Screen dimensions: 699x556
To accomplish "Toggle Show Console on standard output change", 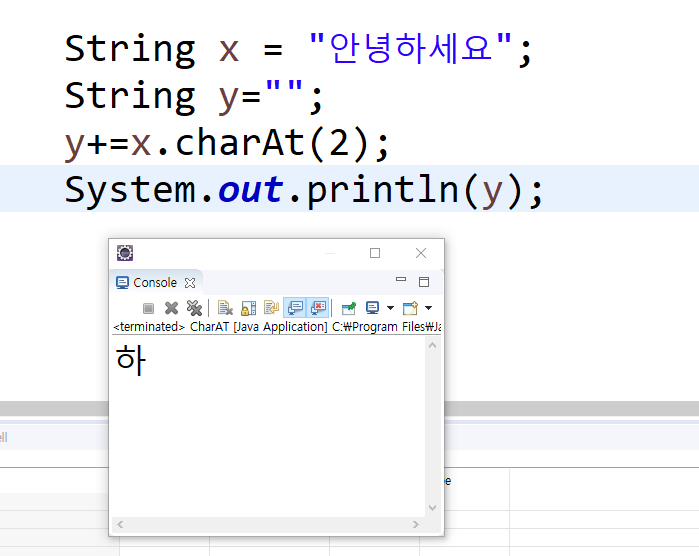I will click(295, 308).
